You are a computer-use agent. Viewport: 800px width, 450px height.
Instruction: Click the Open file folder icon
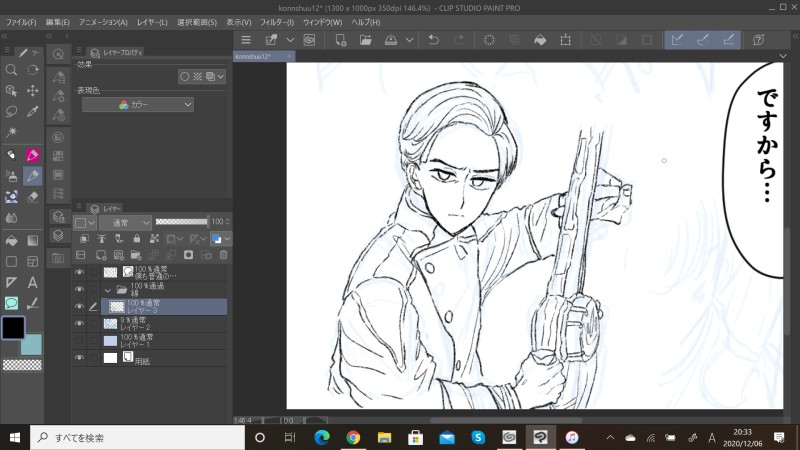[x=366, y=40]
